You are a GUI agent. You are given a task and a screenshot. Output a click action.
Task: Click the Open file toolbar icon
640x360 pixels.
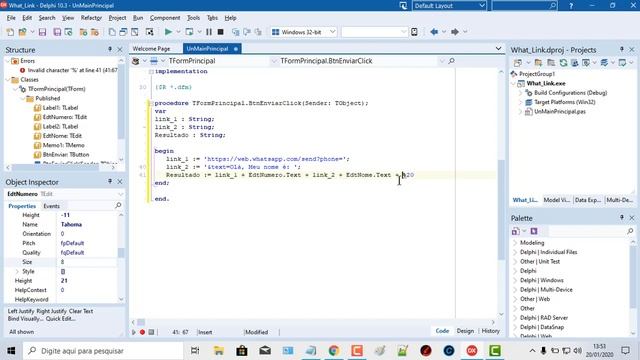coord(23,32)
